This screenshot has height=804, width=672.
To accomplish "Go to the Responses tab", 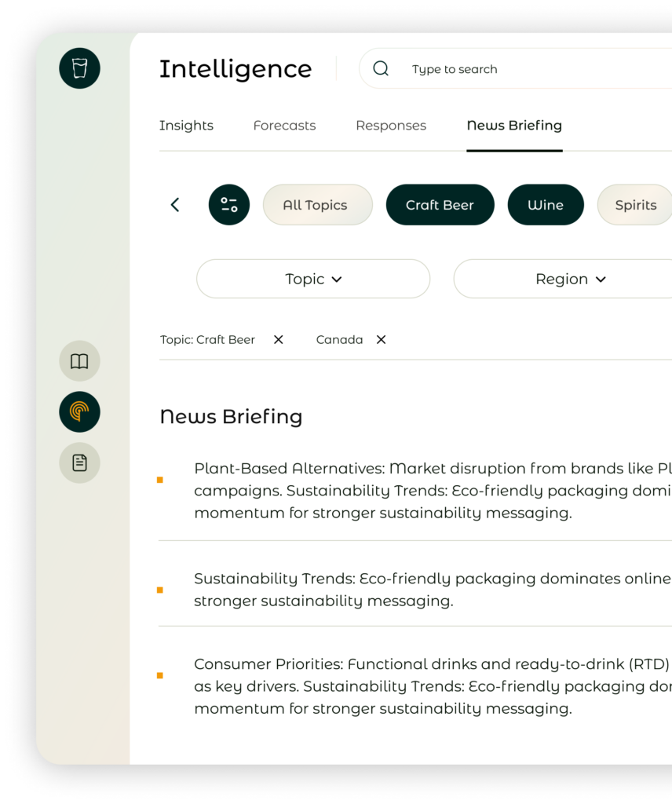I will click(391, 126).
